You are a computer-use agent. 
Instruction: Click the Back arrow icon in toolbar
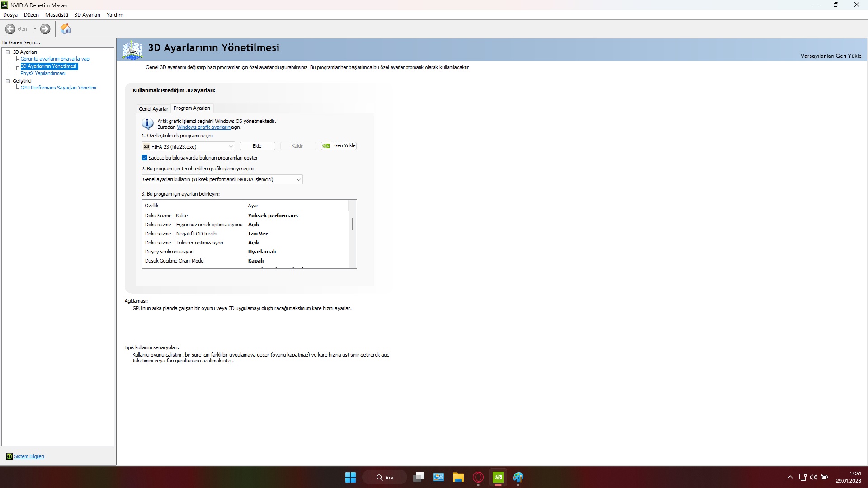(x=10, y=29)
